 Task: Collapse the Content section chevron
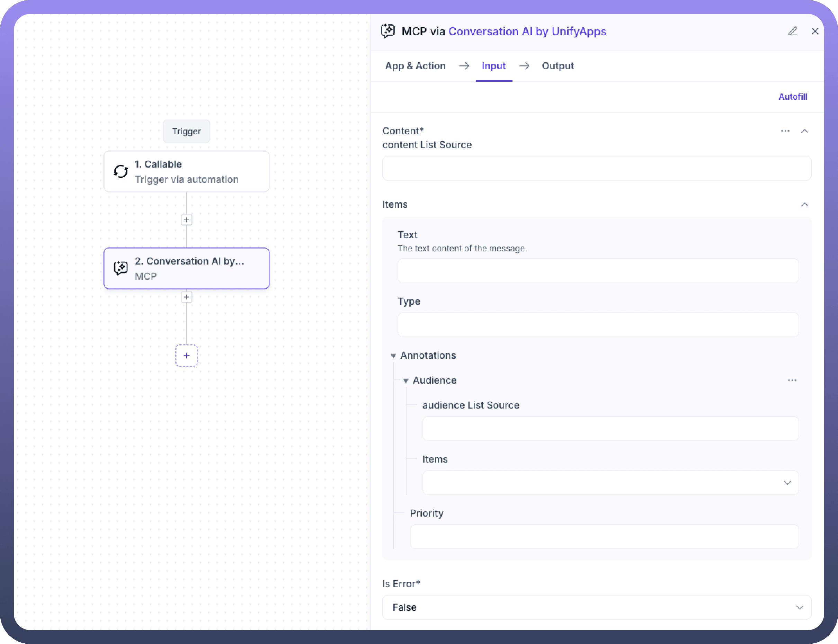[x=805, y=131]
